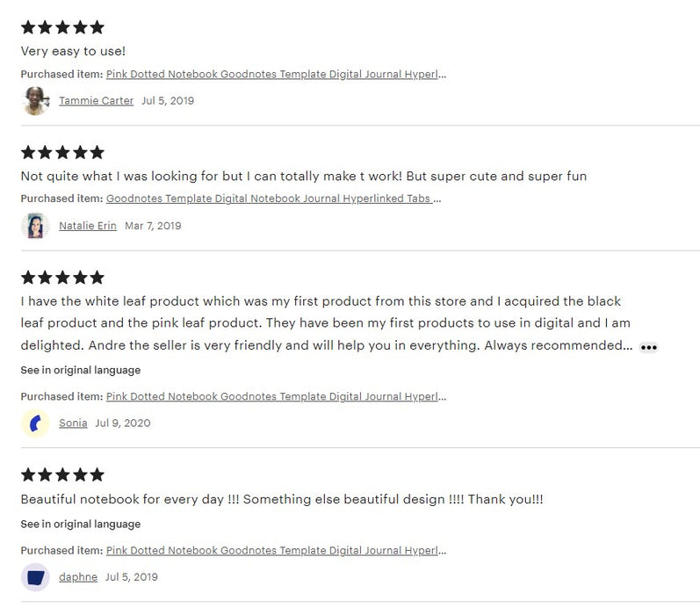
Task: Open daphne's purchased Pink Dotted Notebook item
Action: 276,551
